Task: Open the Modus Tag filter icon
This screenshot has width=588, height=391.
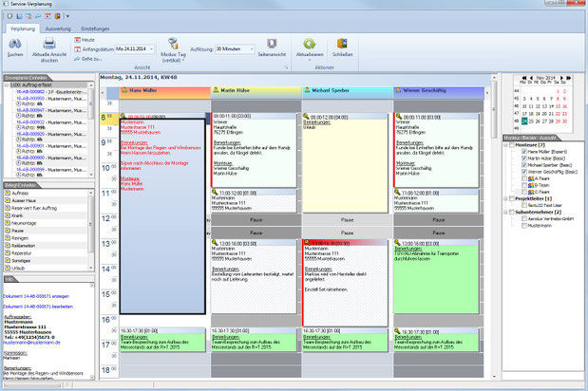Action: (x=173, y=43)
